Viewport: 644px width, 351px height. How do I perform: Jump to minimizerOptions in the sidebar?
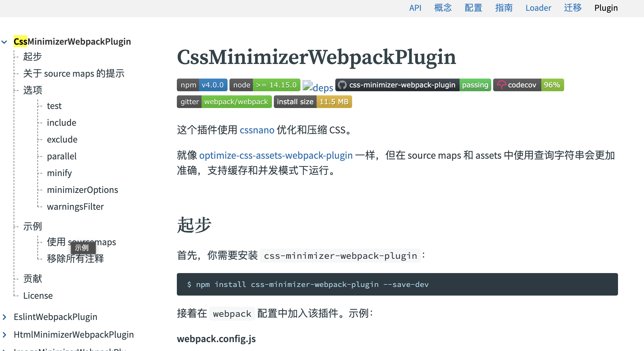(x=82, y=190)
